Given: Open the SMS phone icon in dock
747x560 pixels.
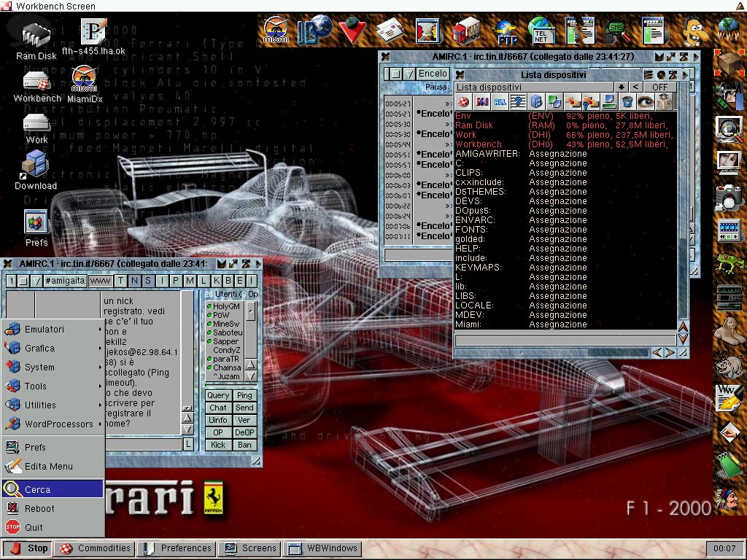Looking at the screenshot, I should [617, 31].
